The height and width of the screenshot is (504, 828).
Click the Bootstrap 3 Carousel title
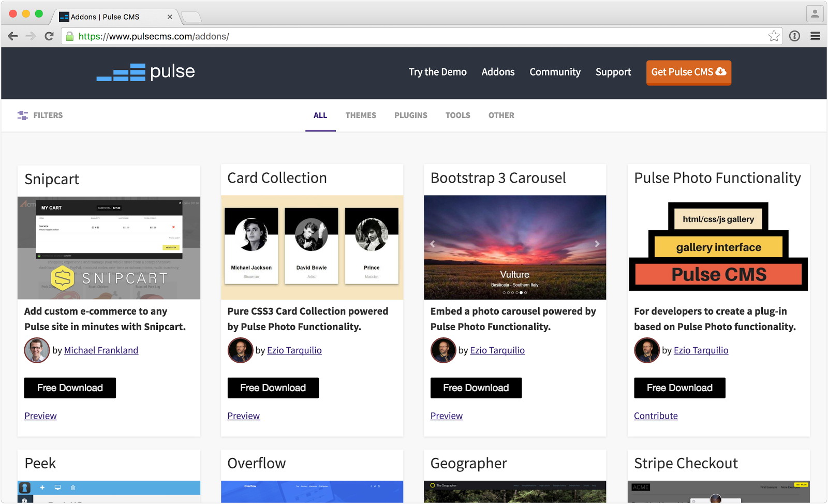(x=498, y=178)
